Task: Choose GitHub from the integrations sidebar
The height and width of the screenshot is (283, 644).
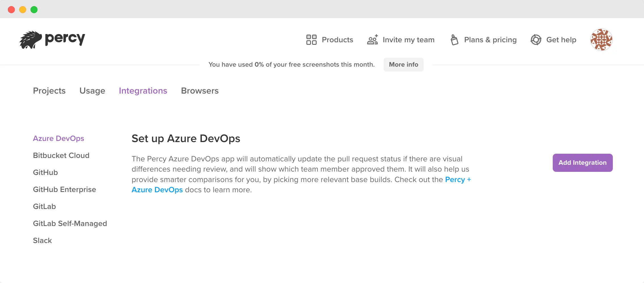Action: point(45,172)
